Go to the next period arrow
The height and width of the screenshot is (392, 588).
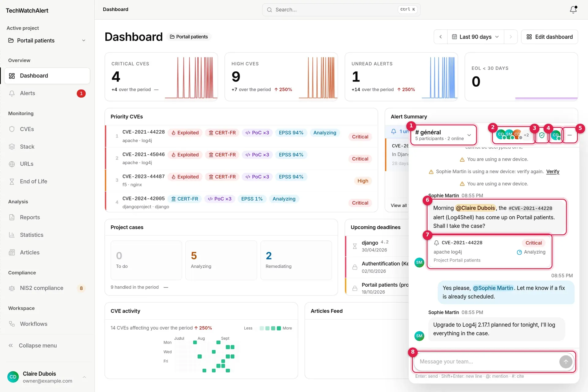click(511, 37)
